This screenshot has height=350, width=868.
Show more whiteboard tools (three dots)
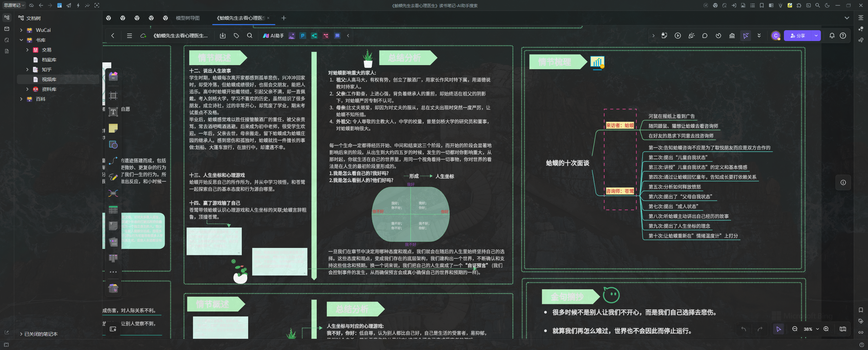(113, 272)
